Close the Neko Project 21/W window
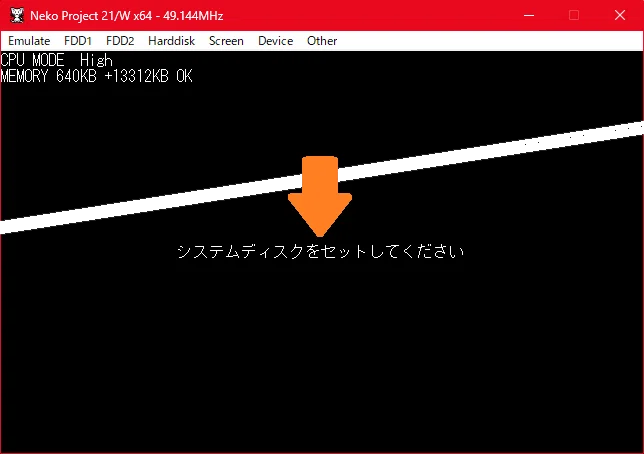644x454 pixels. [x=620, y=15]
